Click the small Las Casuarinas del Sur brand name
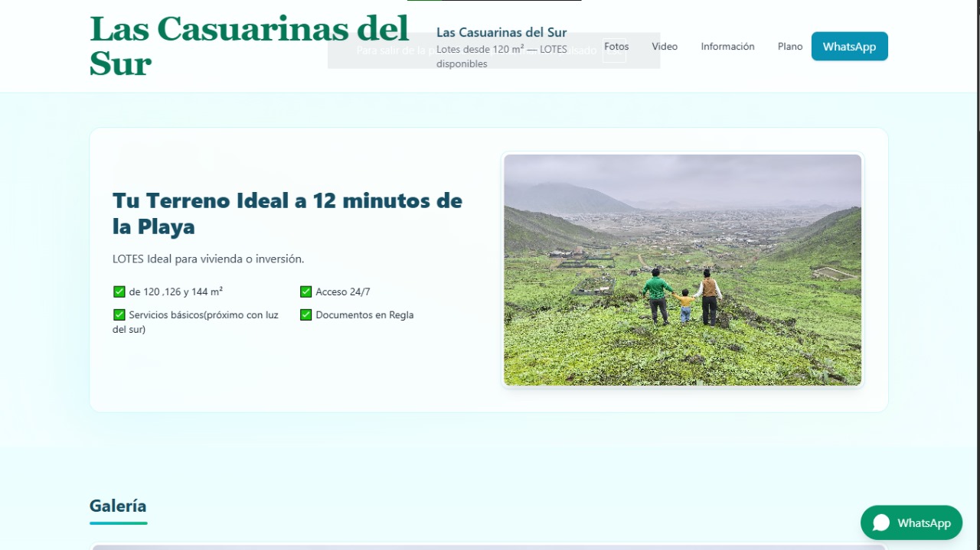This screenshot has width=980, height=550. pyautogui.click(x=501, y=32)
